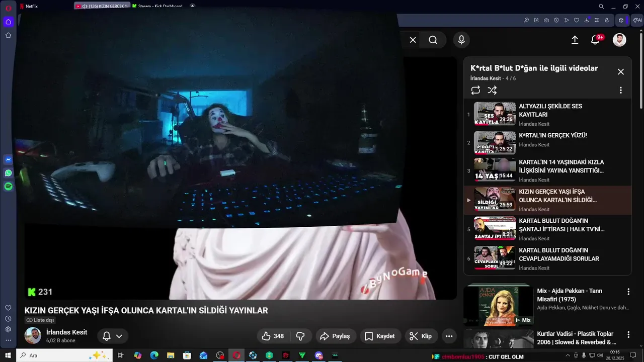Click the snapshot camera icon in address bar

pyautogui.click(x=546, y=20)
